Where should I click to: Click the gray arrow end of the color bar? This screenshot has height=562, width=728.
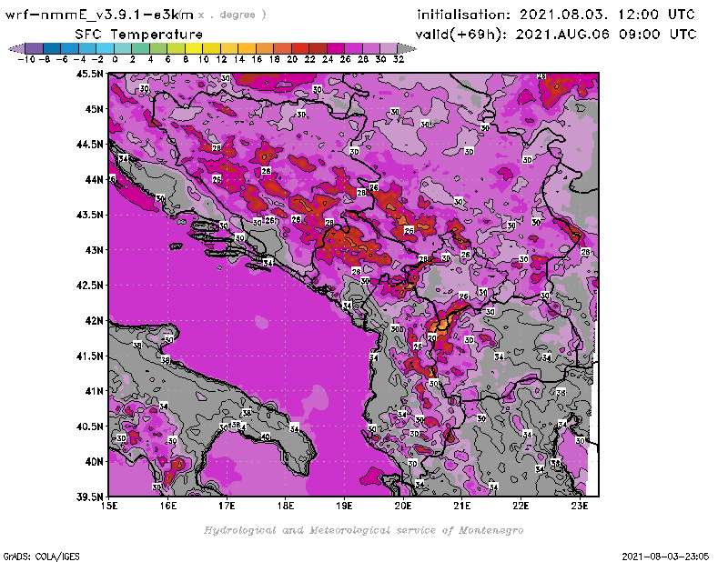tap(407, 48)
